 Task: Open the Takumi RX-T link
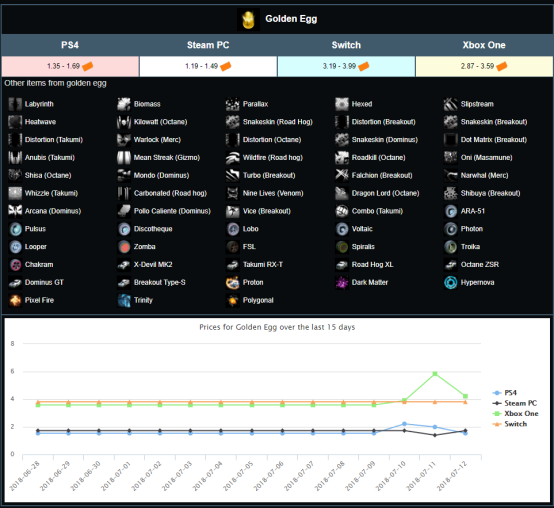pos(263,265)
